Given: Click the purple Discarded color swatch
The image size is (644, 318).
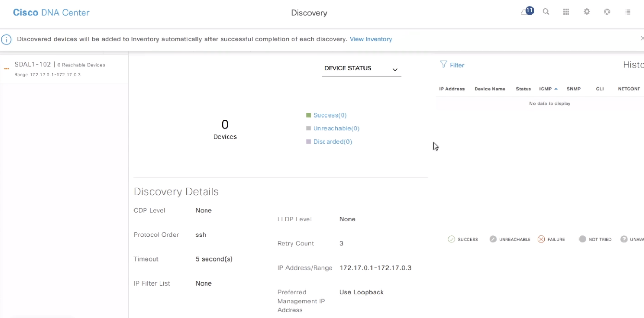Looking at the screenshot, I should point(308,142).
